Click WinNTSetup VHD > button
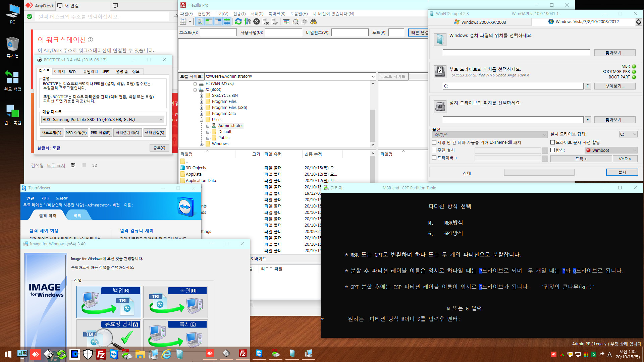This screenshot has width=644, height=362. pyautogui.click(x=625, y=159)
